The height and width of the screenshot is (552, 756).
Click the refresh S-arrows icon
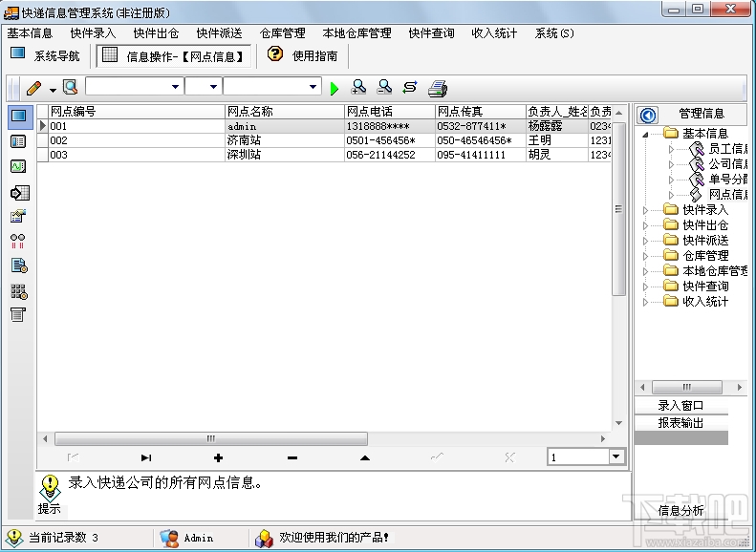coord(410,87)
